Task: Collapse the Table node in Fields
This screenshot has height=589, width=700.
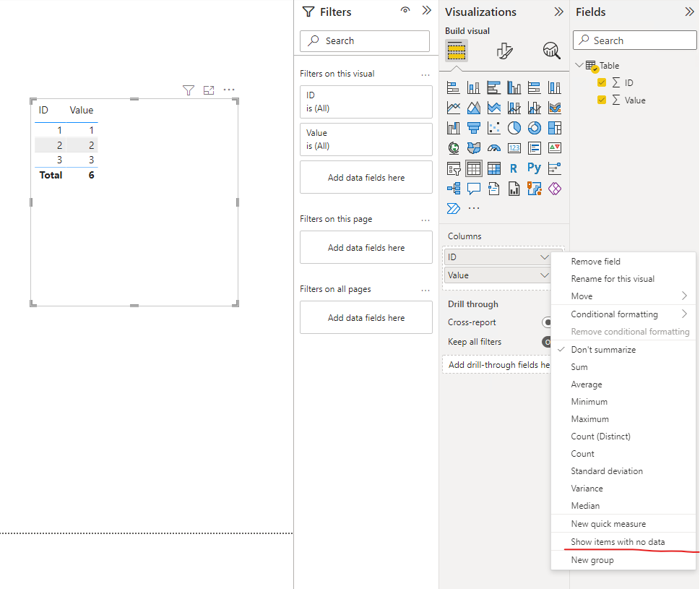Action: coord(579,65)
